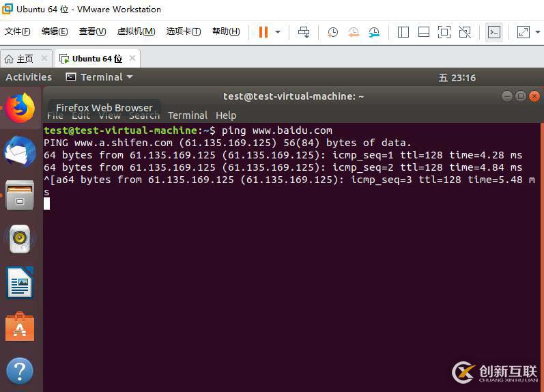Open the 文件(F) menu

click(17, 31)
